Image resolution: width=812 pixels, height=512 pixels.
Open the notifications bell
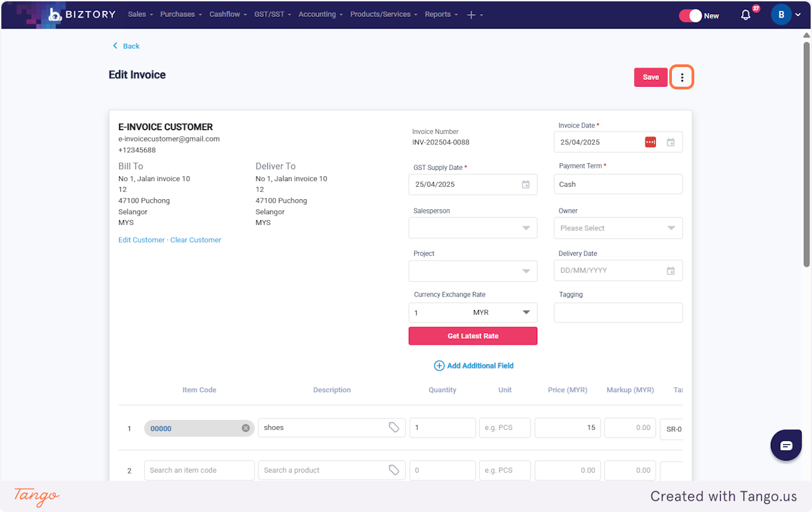746,15
